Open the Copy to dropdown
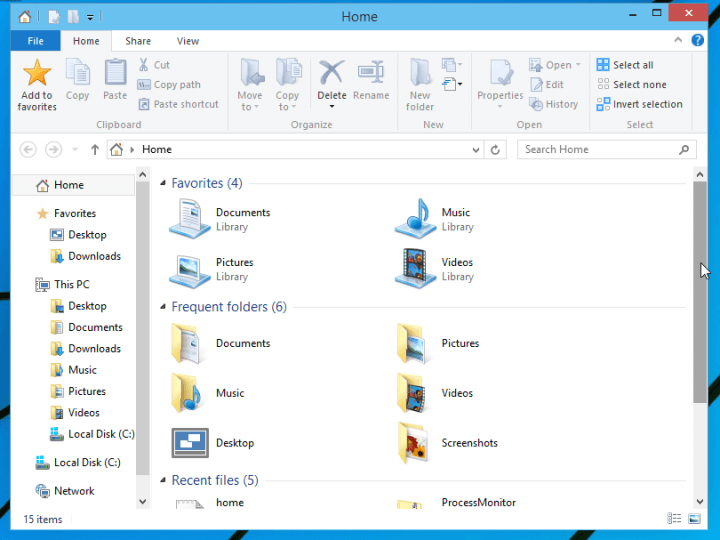 [x=293, y=107]
